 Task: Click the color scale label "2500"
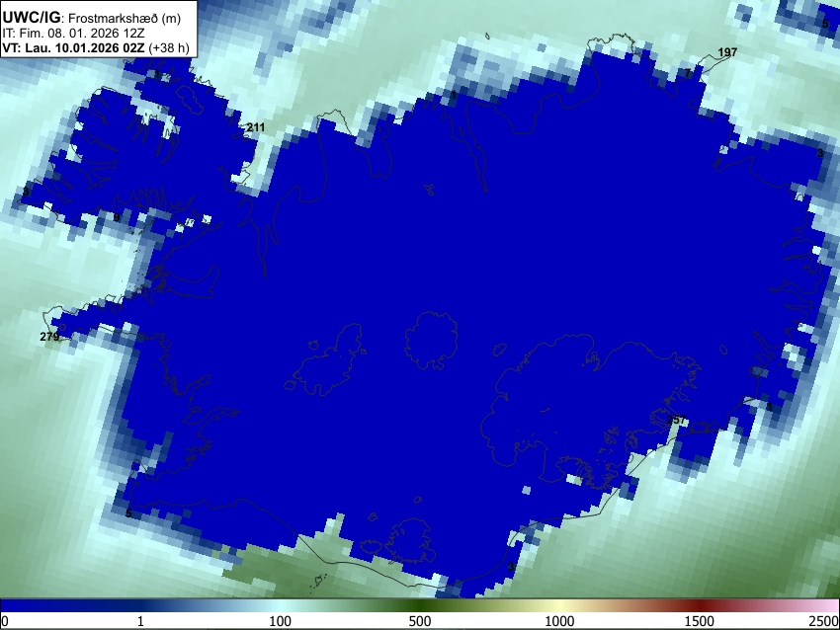point(824,621)
